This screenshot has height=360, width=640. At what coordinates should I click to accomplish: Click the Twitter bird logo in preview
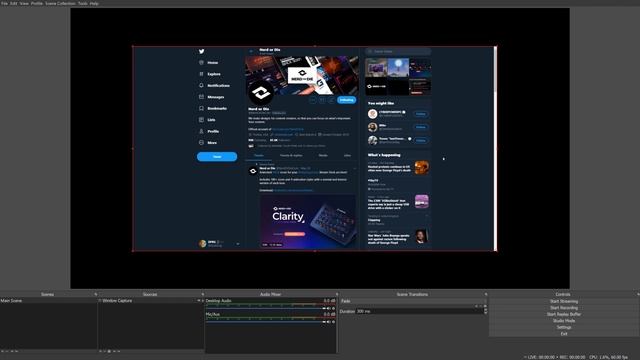(202, 51)
